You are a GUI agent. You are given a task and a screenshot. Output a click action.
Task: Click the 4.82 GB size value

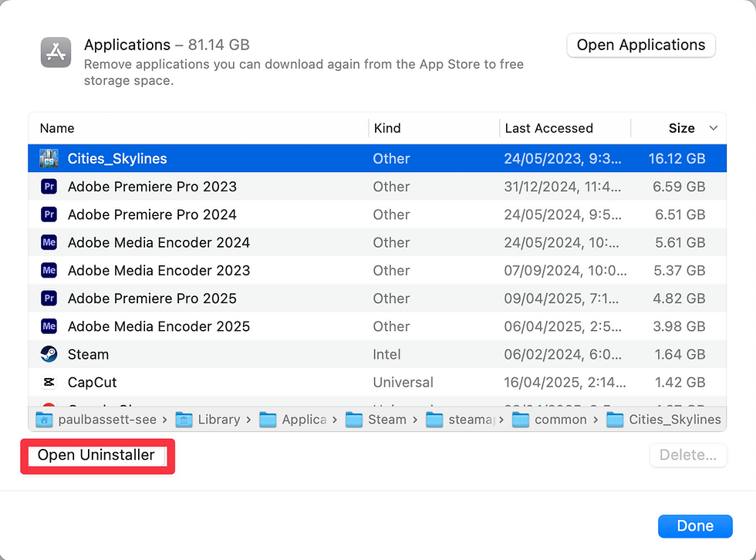tap(679, 299)
